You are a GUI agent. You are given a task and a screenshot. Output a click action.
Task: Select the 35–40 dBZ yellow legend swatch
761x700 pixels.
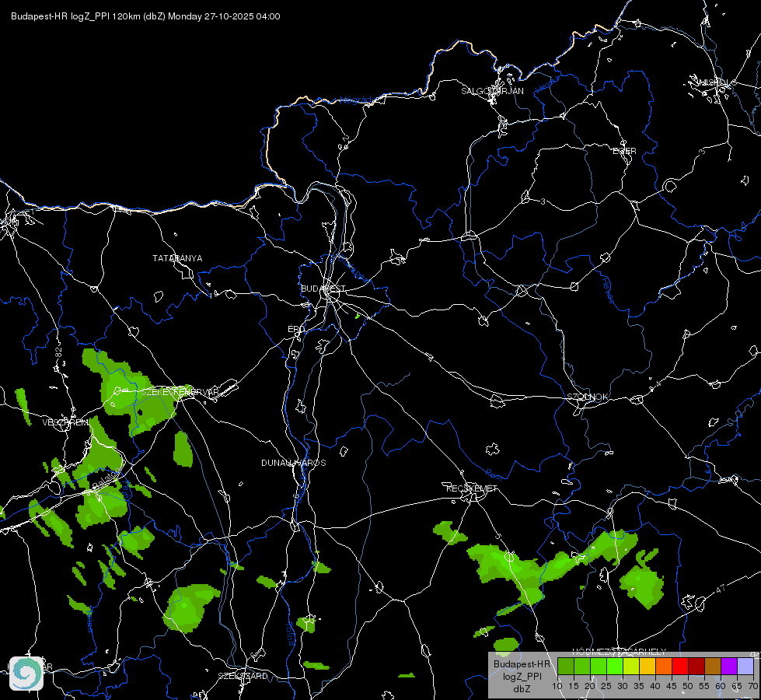tap(648, 666)
